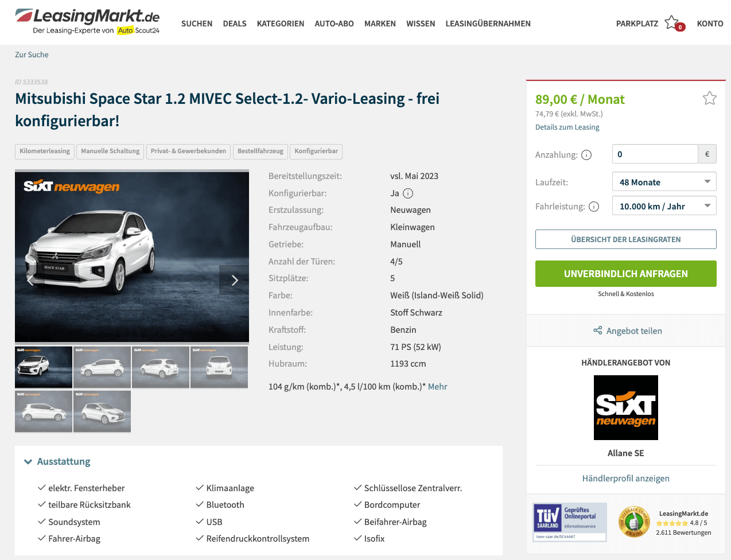Collapse the Ausstattung section

tap(57, 461)
